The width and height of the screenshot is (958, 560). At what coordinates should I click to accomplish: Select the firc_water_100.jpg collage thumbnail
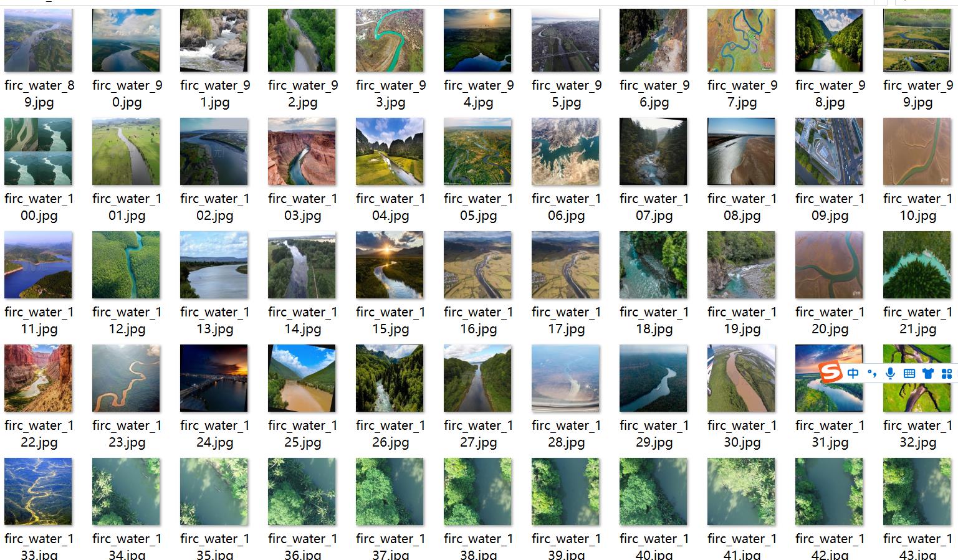[x=38, y=151]
